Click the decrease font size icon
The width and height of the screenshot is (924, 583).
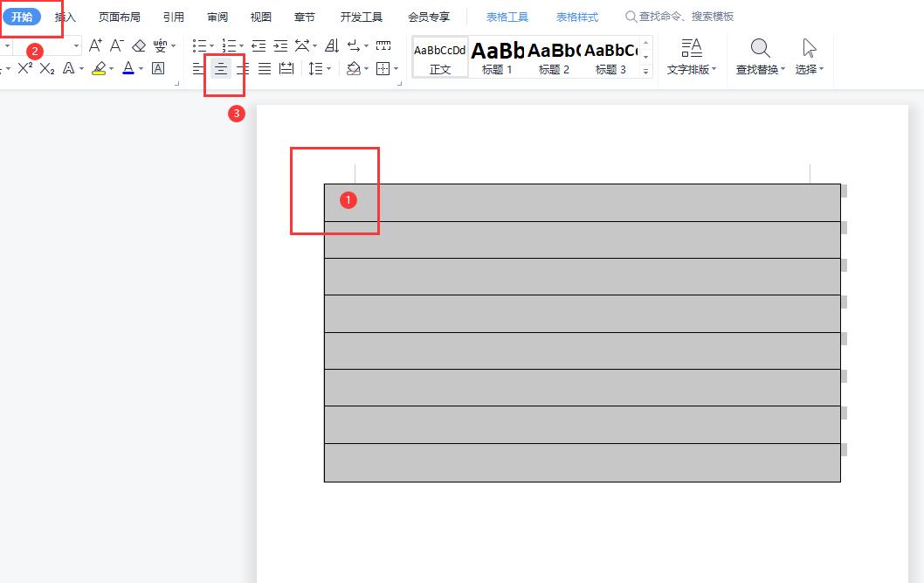tap(115, 45)
